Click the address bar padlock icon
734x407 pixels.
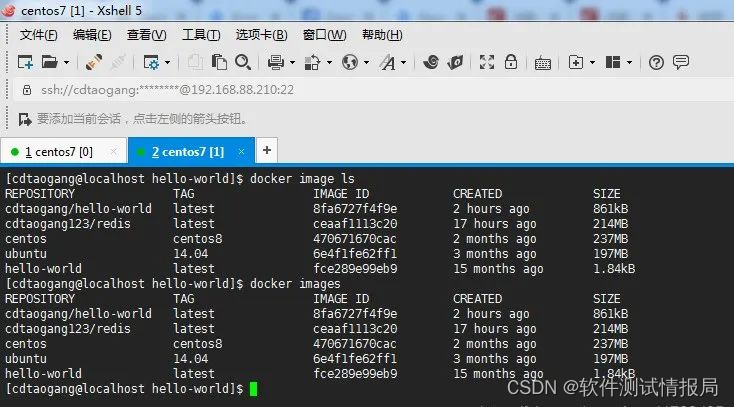coord(27,90)
